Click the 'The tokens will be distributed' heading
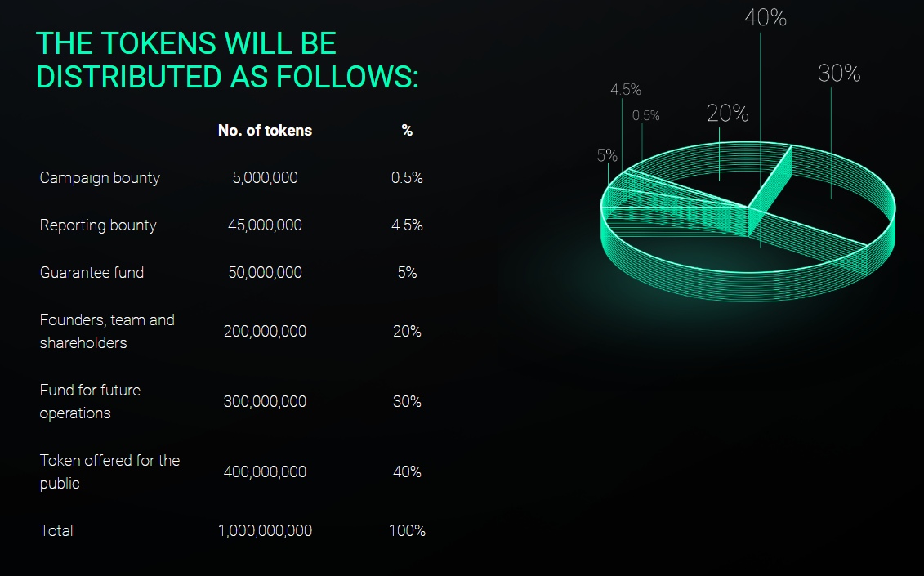The width and height of the screenshot is (924, 576). (x=227, y=60)
